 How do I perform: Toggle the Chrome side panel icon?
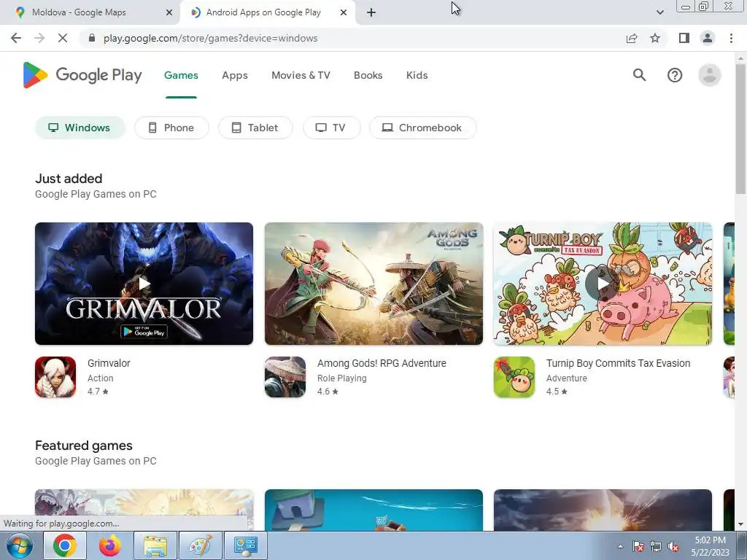click(x=684, y=38)
